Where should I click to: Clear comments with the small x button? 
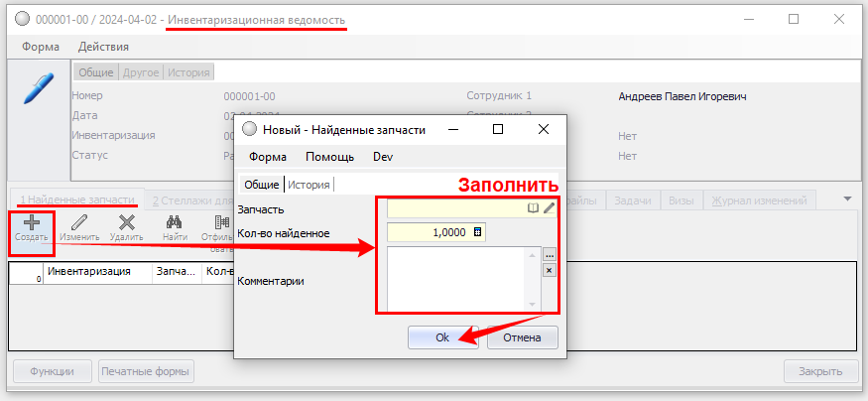coord(549,270)
